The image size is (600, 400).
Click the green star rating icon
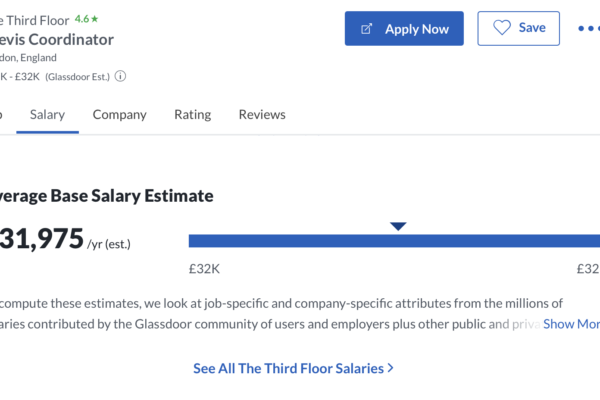pyautogui.click(x=95, y=18)
